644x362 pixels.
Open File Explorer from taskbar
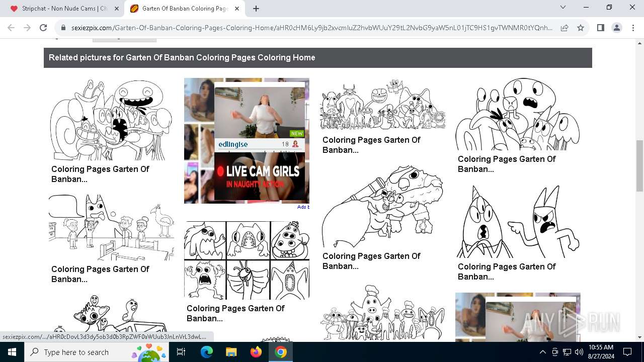pyautogui.click(x=231, y=352)
